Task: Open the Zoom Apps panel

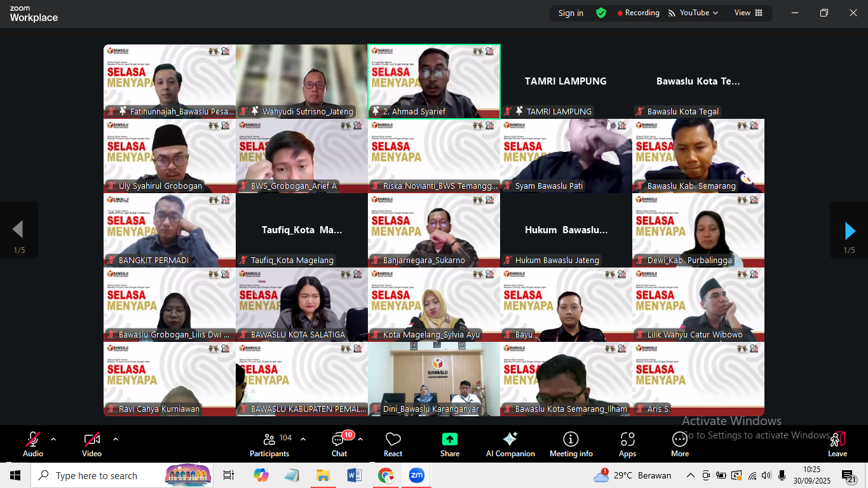Action: (x=627, y=443)
